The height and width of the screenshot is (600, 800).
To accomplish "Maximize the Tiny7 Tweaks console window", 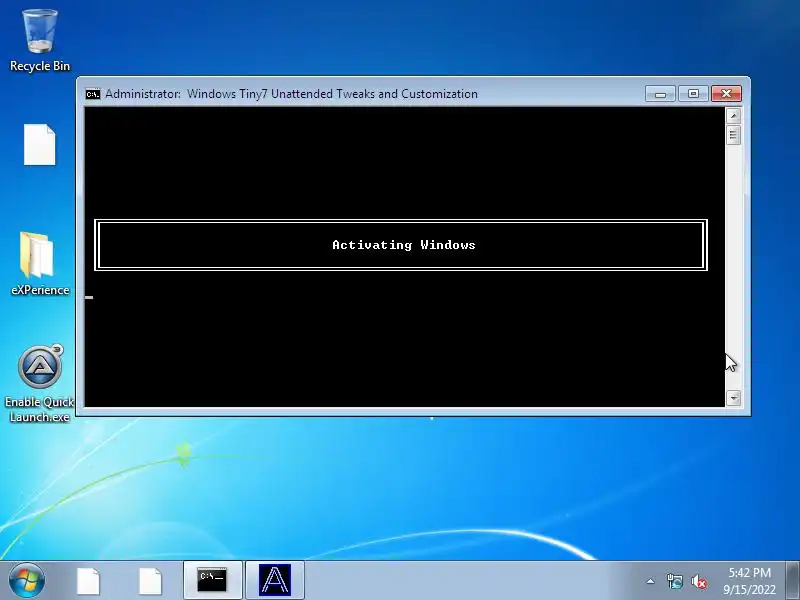I will [693, 93].
